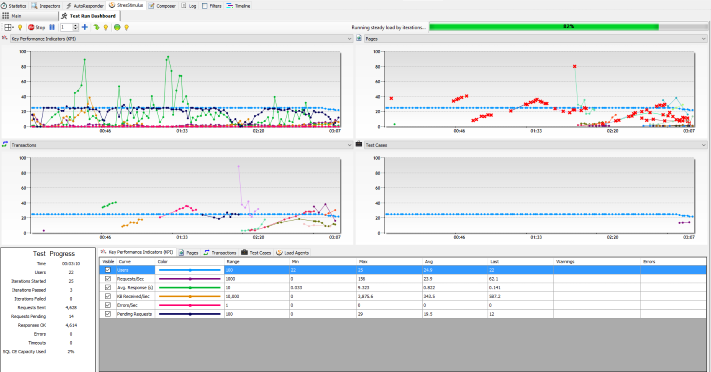The height and width of the screenshot is (372, 711).
Task: Click the Warnings column header
Action: [x=597, y=262]
